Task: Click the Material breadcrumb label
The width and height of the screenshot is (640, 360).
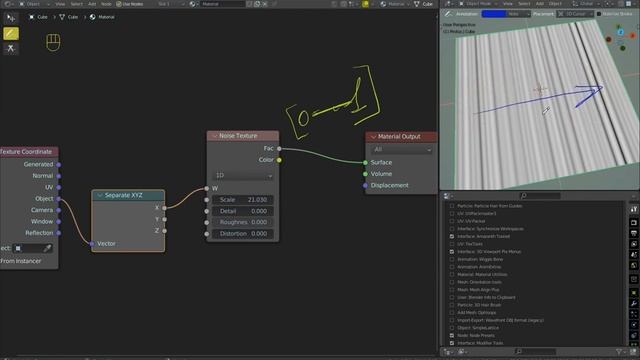Action: [106, 17]
